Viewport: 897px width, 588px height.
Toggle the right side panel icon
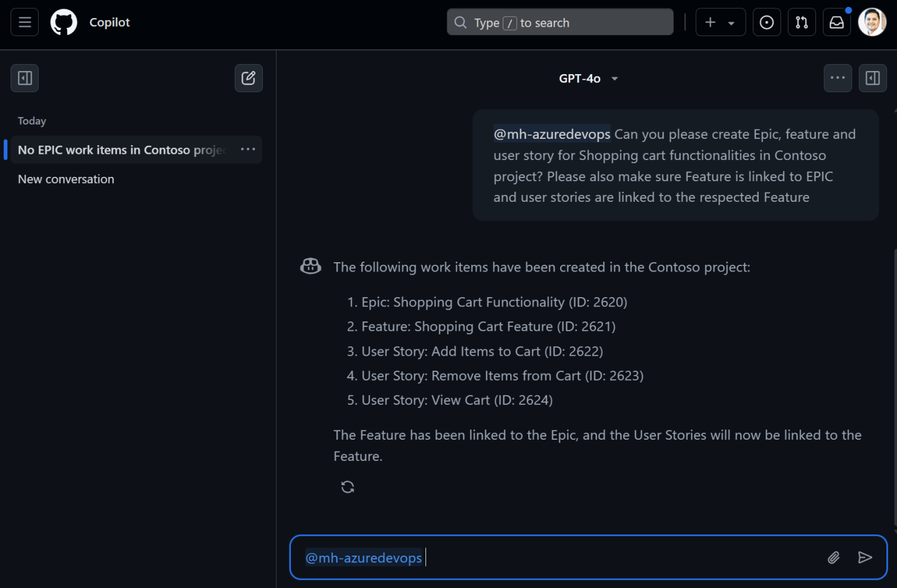pyautogui.click(x=873, y=78)
